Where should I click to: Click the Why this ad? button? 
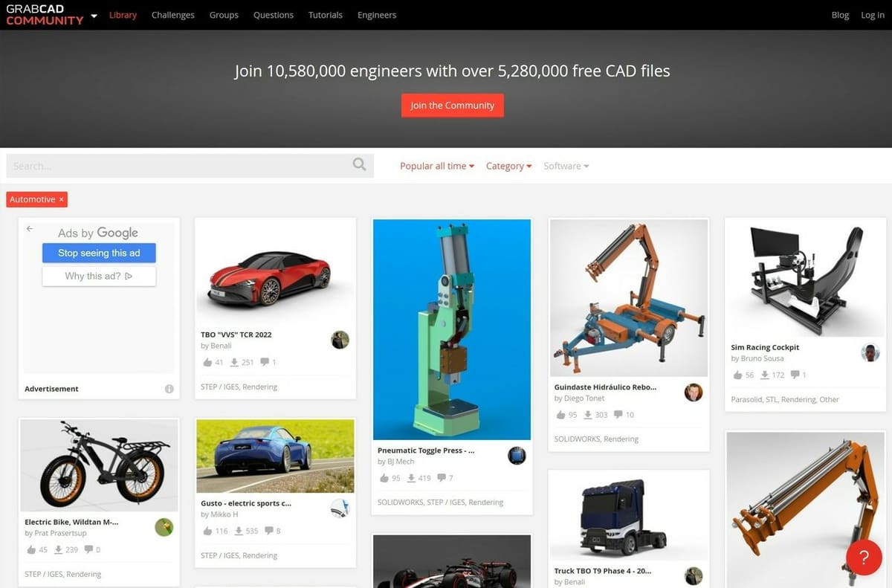coord(99,276)
